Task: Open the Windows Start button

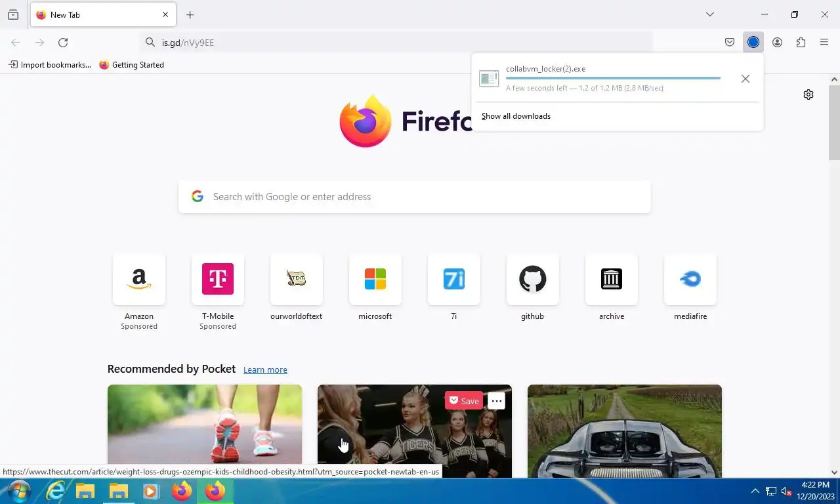Action: click(19, 491)
